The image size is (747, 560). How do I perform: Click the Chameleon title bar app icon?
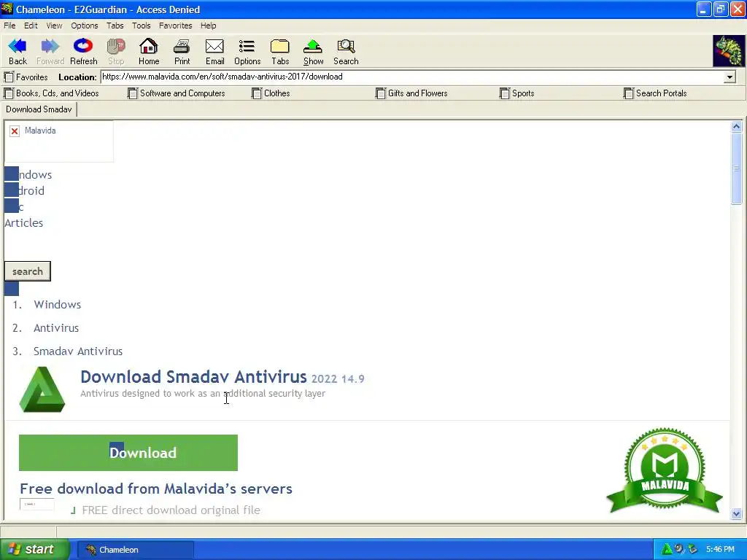coord(7,9)
